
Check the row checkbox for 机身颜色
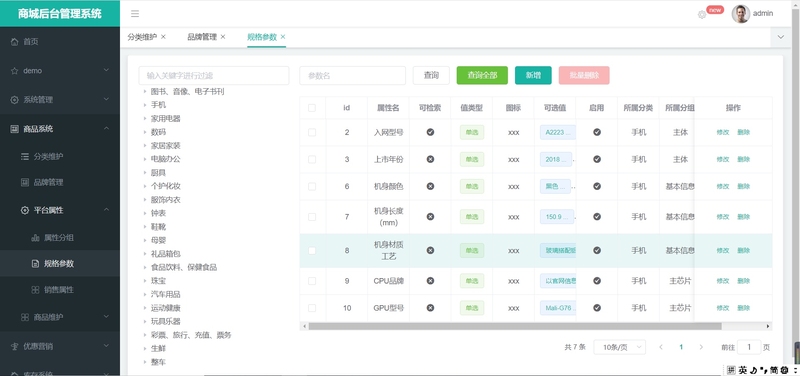[312, 186]
